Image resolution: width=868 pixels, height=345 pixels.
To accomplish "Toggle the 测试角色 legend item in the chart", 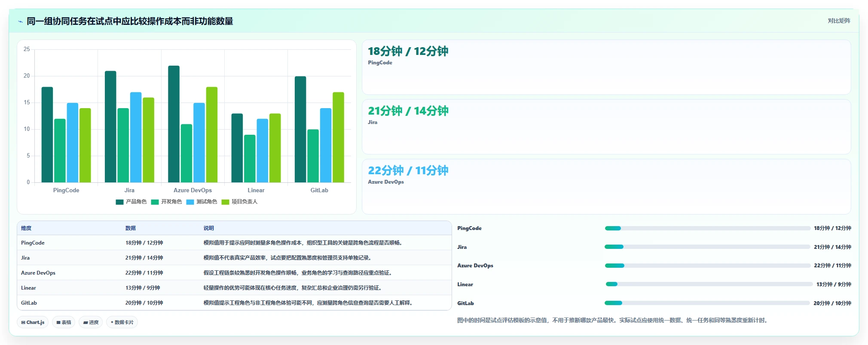I will 202,202.
